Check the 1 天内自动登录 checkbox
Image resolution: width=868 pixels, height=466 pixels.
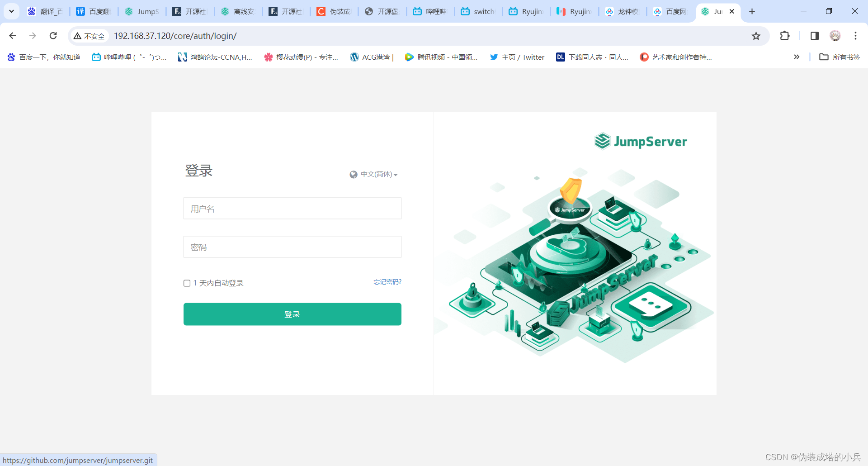click(x=187, y=283)
